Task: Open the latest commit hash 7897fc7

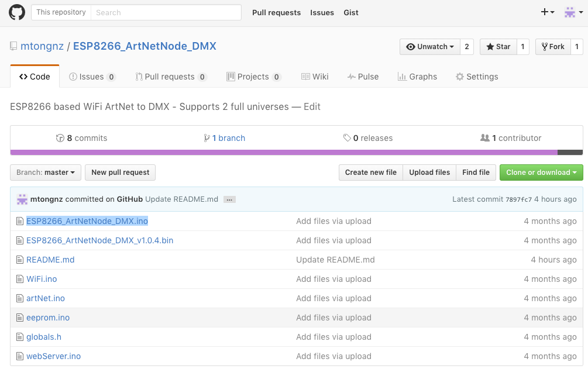Action: (518, 199)
